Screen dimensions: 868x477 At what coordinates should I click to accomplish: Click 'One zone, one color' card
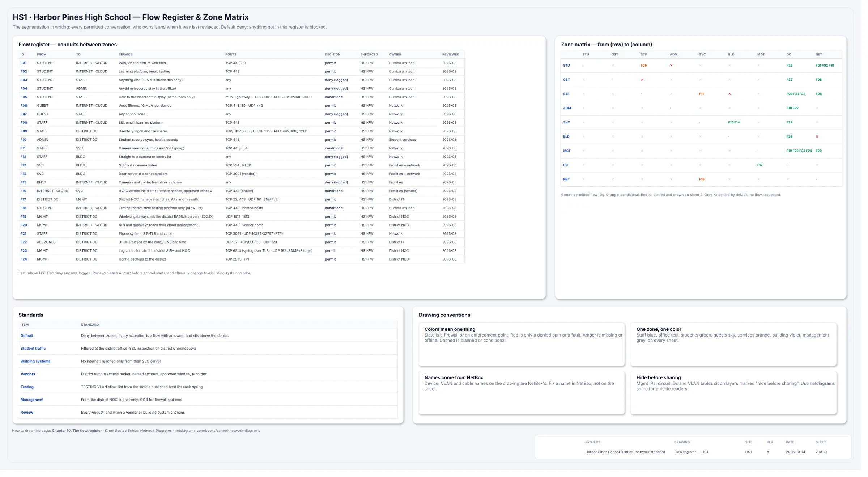(733, 344)
